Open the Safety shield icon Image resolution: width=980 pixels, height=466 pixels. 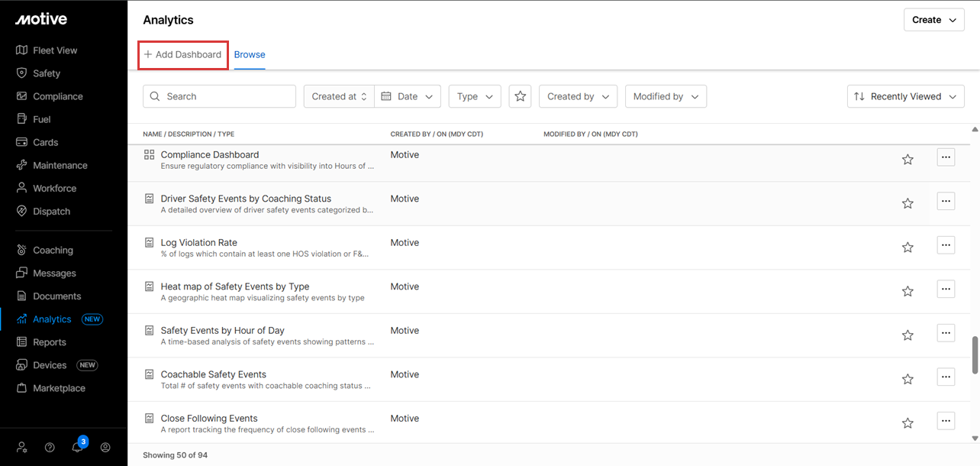tap(22, 73)
